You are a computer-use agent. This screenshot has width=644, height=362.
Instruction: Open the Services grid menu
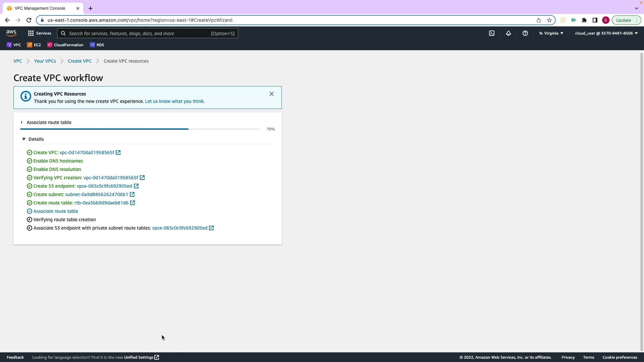point(40,33)
